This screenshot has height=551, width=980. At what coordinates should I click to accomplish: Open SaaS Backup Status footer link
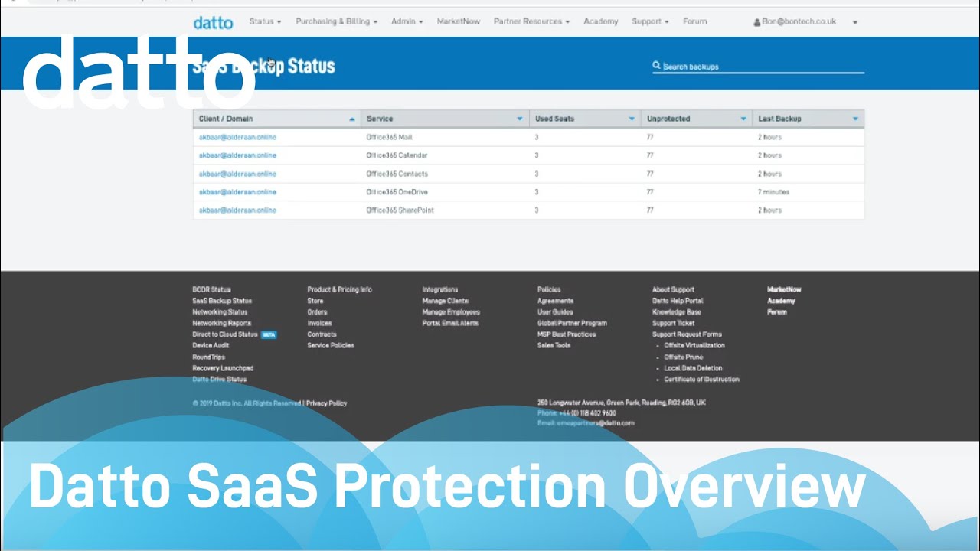[222, 301]
